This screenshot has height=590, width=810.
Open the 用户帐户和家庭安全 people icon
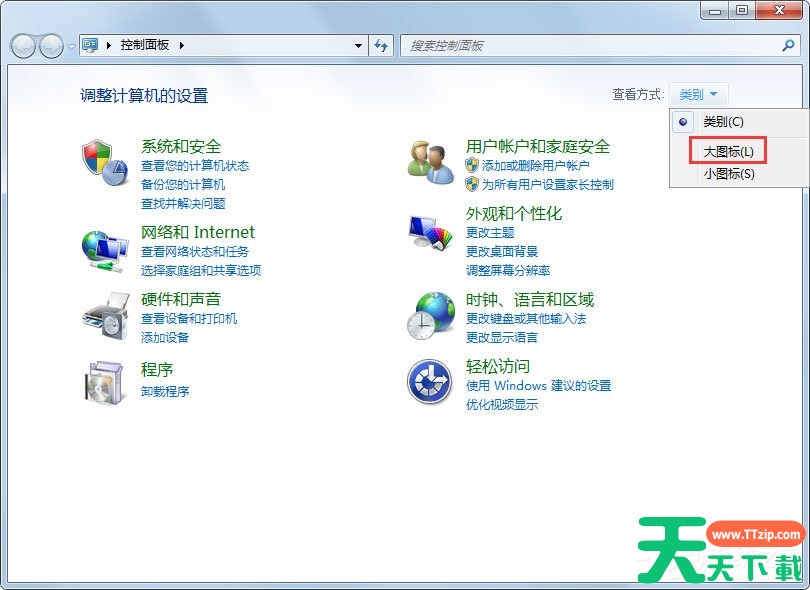tap(431, 163)
